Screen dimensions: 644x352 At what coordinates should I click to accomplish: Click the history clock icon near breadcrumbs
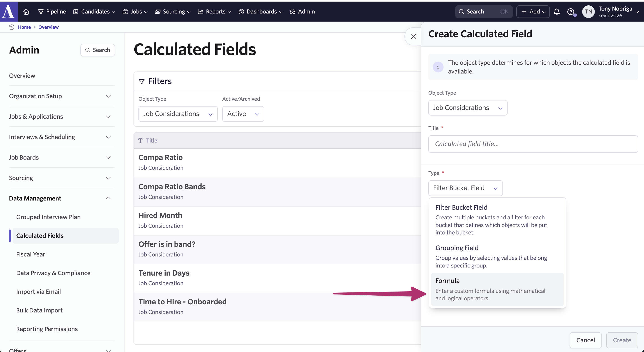tap(11, 27)
